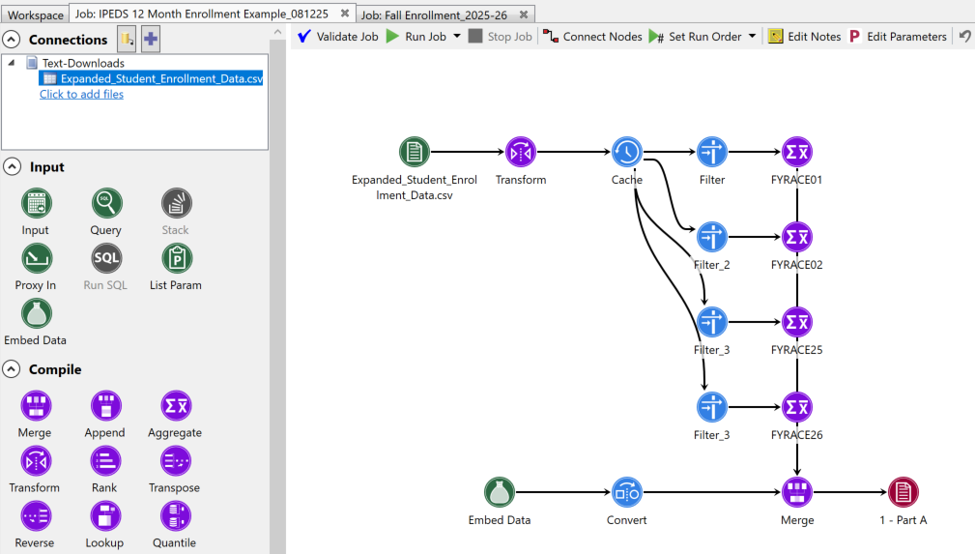Click the connection file icon beside Connections
975x554 pixels.
coord(127,39)
